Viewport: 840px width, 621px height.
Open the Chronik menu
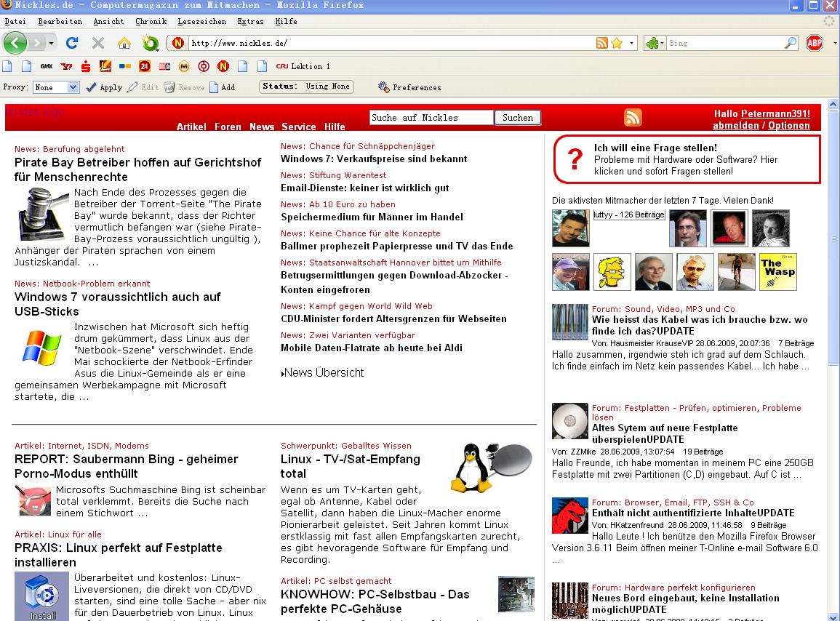(x=151, y=21)
